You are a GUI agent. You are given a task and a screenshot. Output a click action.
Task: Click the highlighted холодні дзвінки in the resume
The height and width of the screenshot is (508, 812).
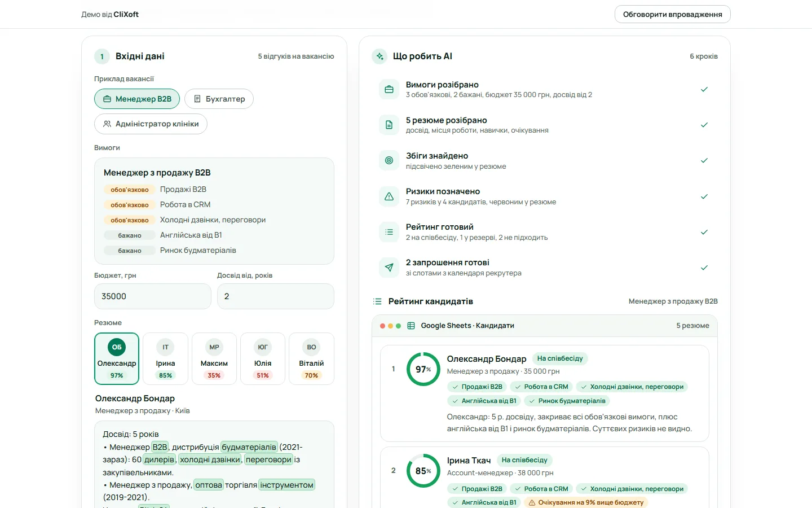[210, 459]
